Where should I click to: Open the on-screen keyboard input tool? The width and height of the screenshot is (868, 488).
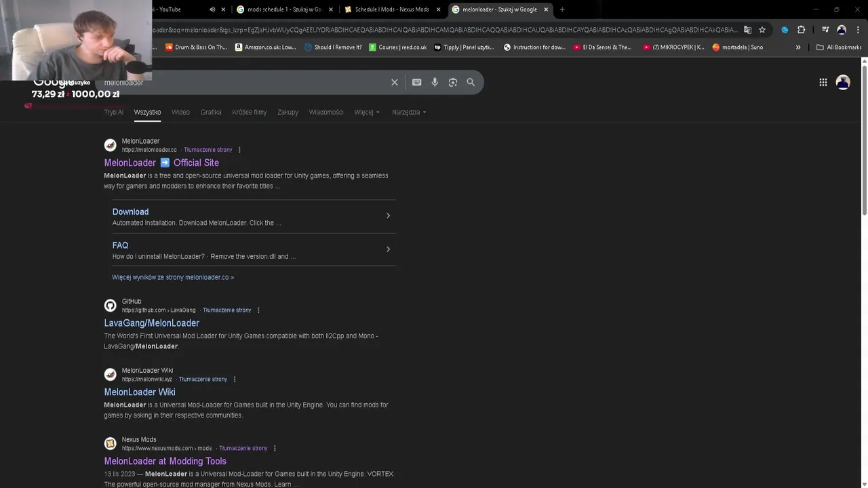[x=416, y=82]
